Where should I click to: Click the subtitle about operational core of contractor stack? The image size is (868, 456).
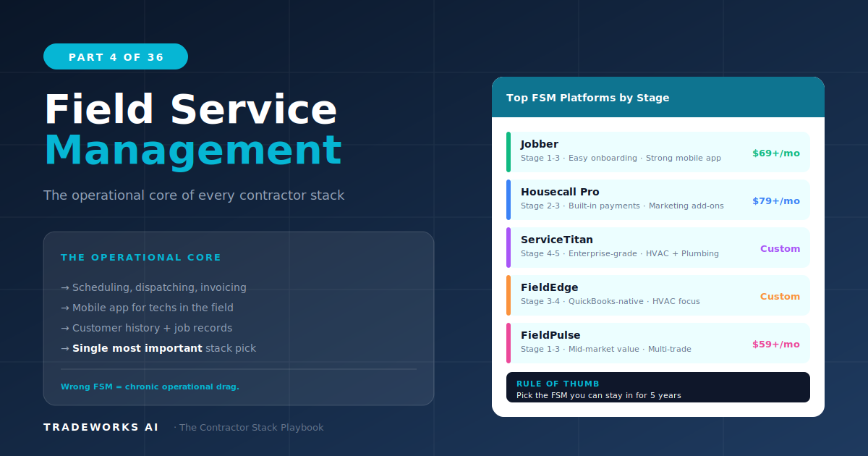click(194, 195)
